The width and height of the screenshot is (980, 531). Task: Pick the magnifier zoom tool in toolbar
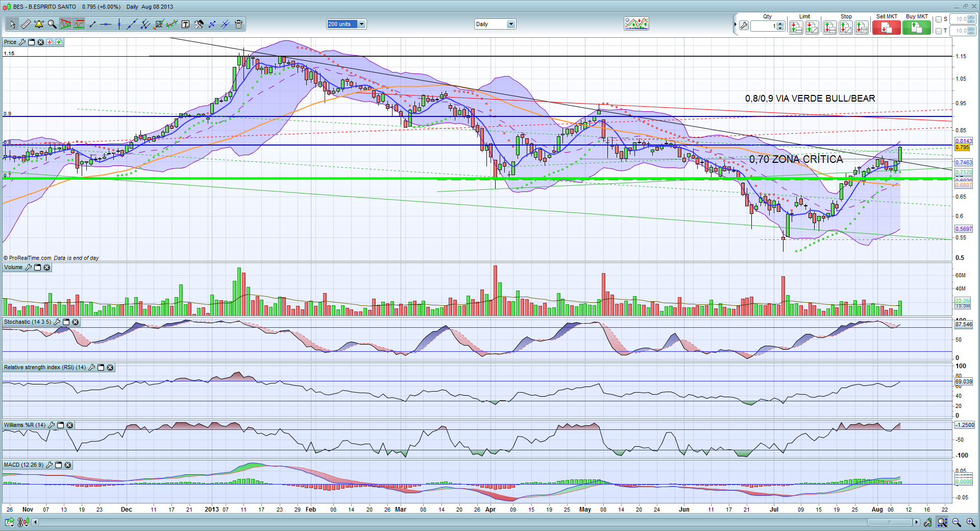(52, 24)
